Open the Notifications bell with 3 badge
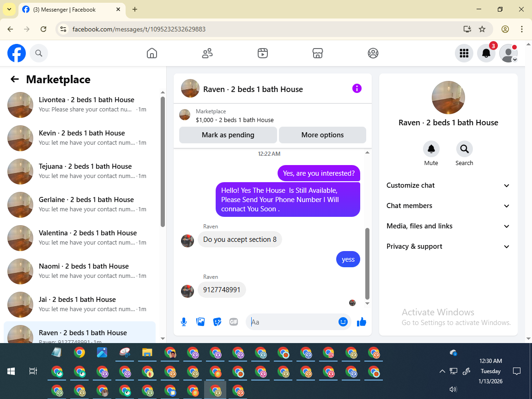This screenshot has width=532, height=399. 486,53
